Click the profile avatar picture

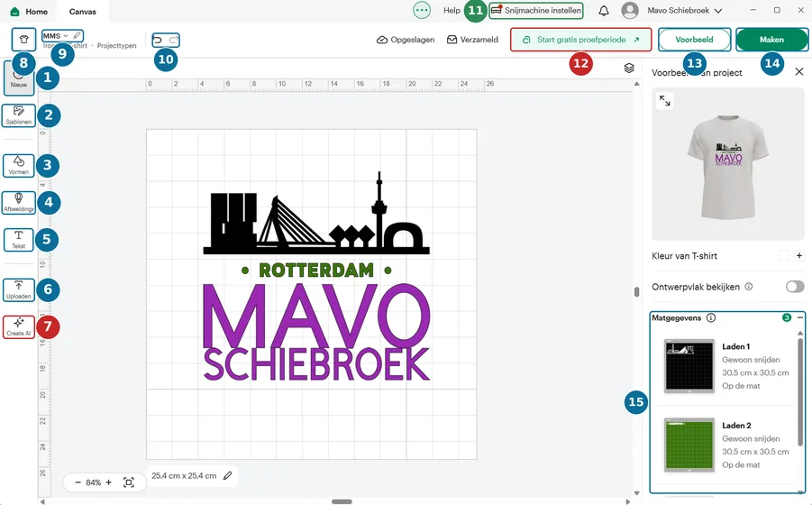(x=630, y=10)
